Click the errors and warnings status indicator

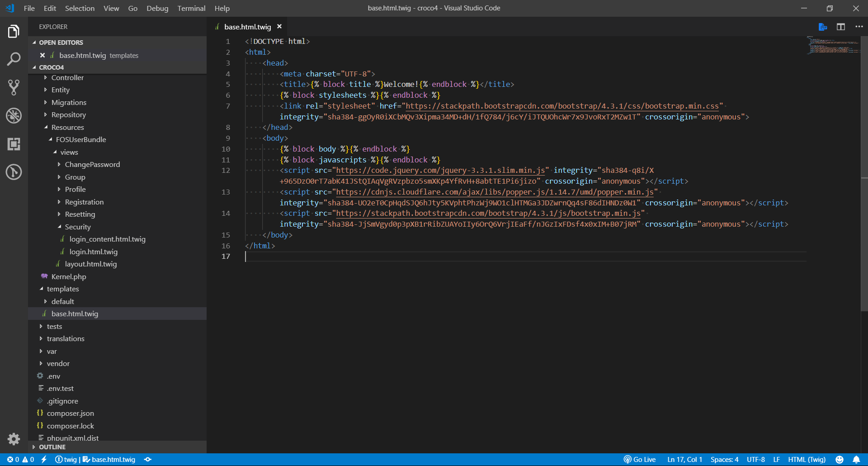20,460
